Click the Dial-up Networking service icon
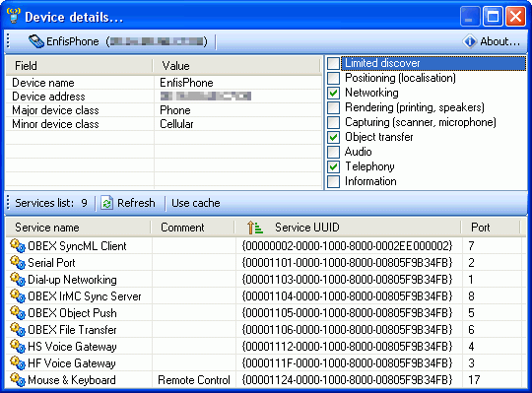532x393 pixels. pos(18,279)
